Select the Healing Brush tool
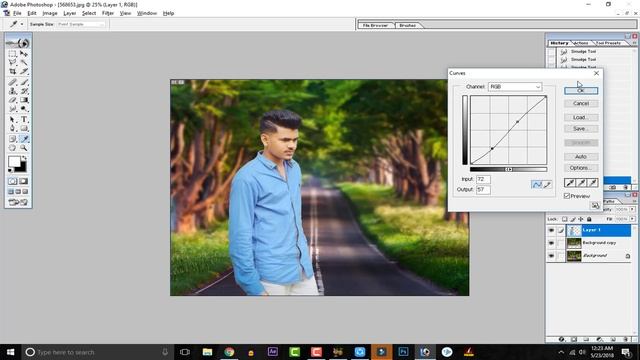640x360 pixels. (x=13, y=82)
